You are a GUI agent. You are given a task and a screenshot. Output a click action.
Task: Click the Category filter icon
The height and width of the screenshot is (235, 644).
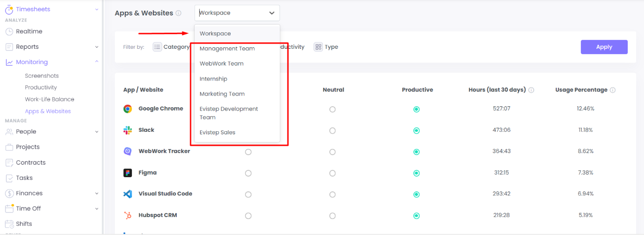[x=157, y=47]
